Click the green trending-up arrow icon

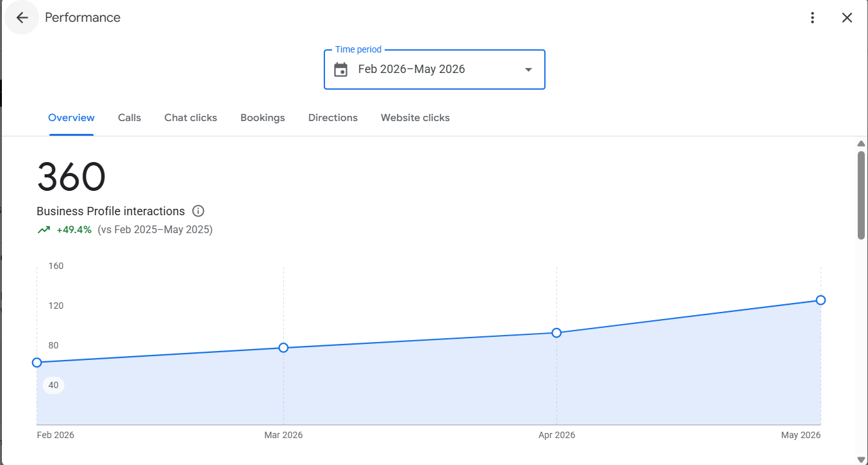tap(44, 229)
